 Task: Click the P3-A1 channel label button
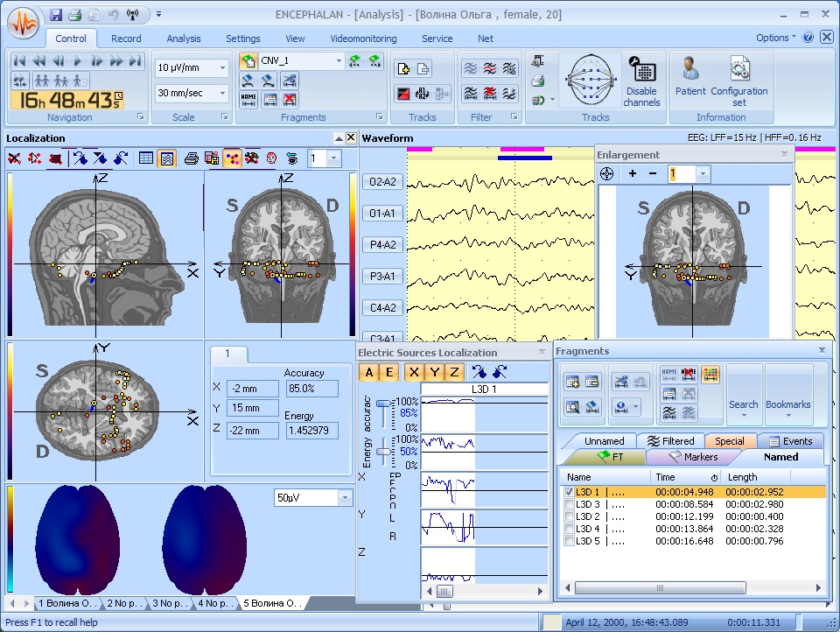(x=383, y=277)
